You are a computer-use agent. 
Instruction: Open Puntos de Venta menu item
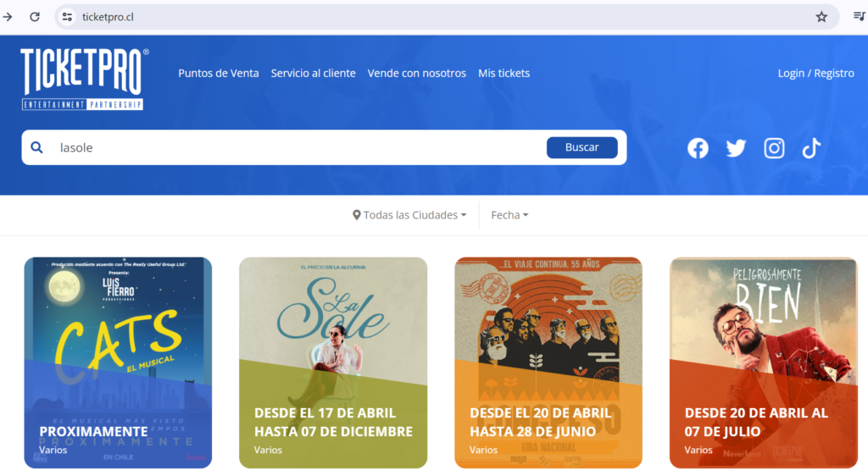218,73
